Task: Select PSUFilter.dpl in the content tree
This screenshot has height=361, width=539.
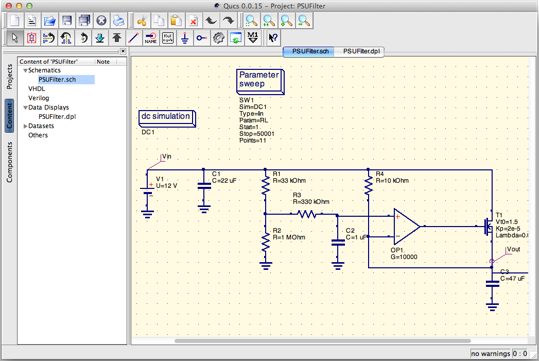Action: pyautogui.click(x=57, y=117)
